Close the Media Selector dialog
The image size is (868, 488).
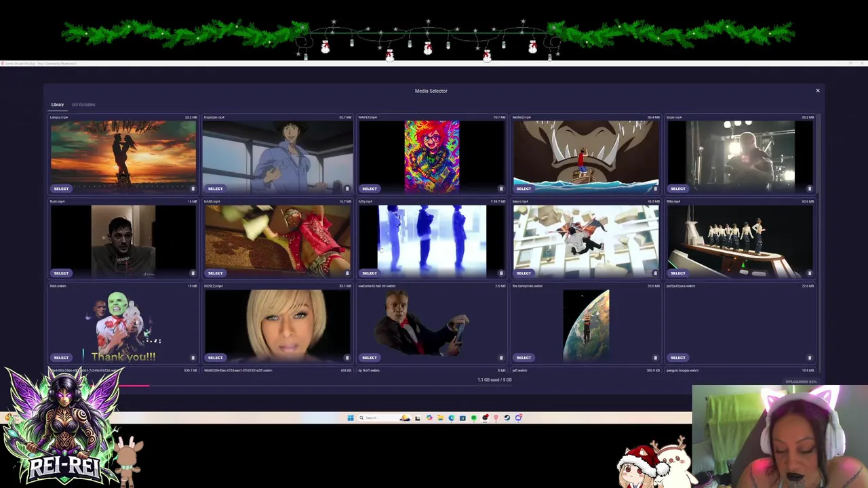tap(818, 90)
